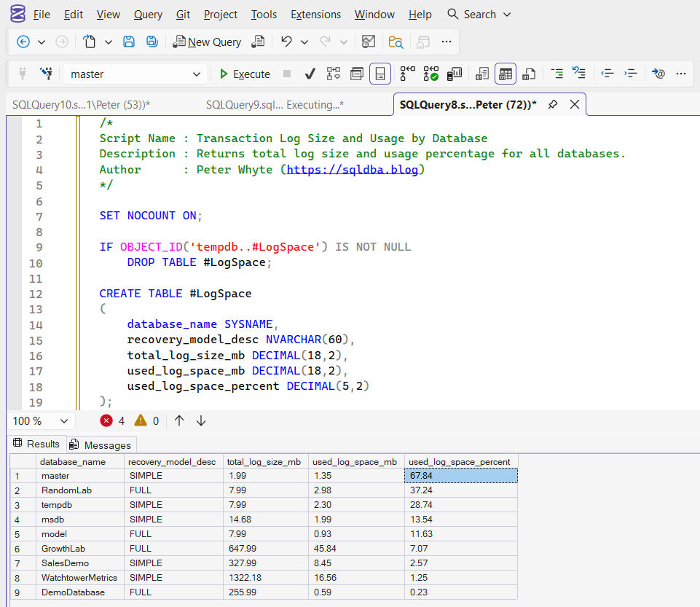The height and width of the screenshot is (607, 700).
Task: Toggle Results to Text output mode
Action: 482,74
